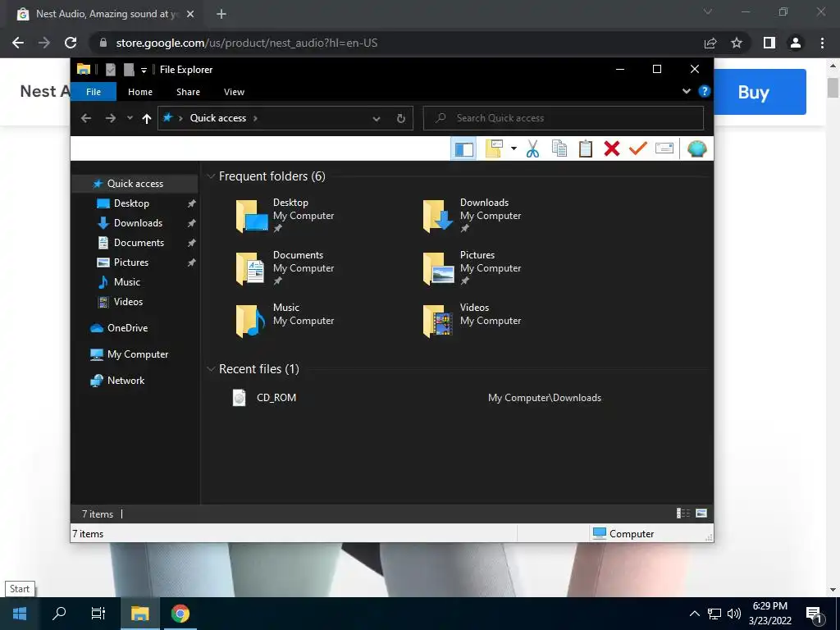Select Network in the navigation pane
This screenshot has width=840, height=630.
pos(126,381)
